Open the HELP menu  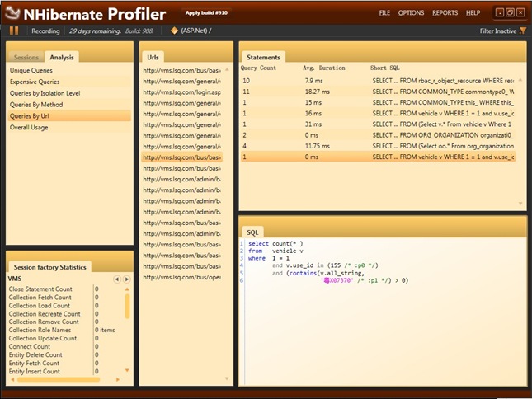[473, 13]
